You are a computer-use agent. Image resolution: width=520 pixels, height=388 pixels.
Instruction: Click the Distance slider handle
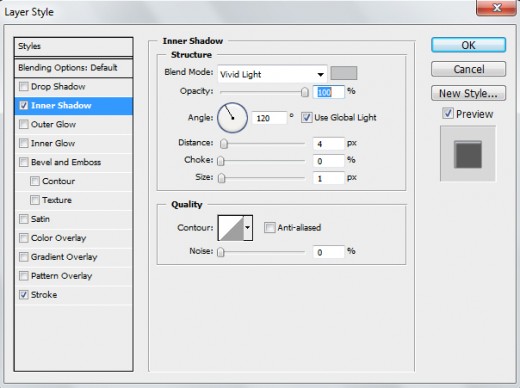click(224, 144)
